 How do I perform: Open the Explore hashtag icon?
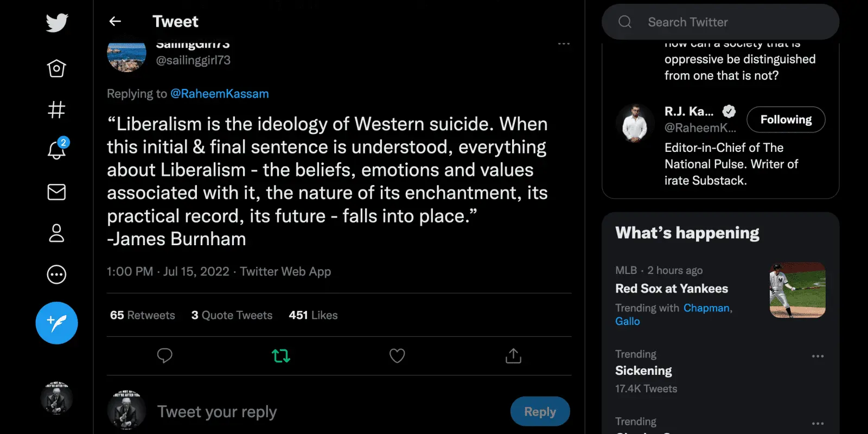click(56, 110)
